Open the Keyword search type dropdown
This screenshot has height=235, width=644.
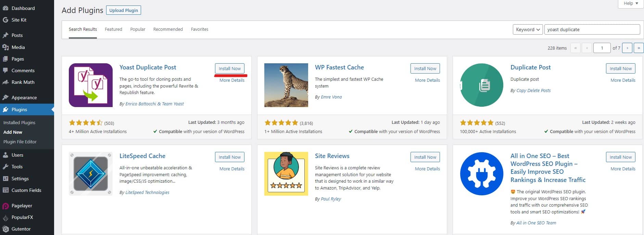tap(528, 29)
